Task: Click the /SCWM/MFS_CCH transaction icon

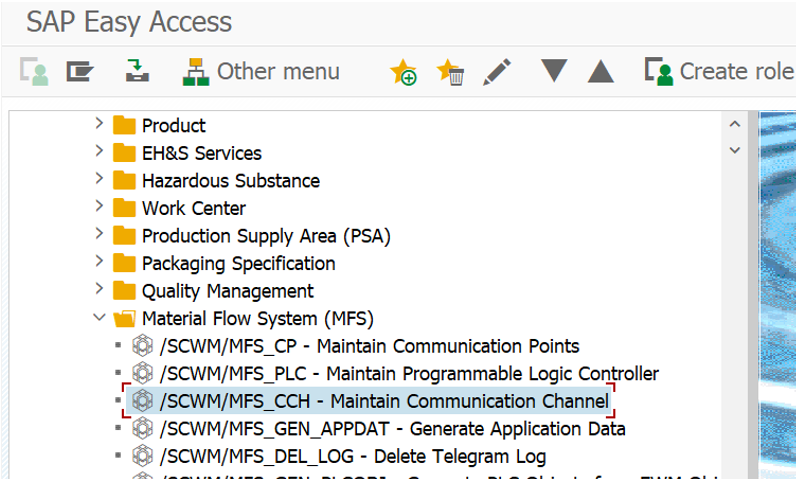Action: (143, 400)
